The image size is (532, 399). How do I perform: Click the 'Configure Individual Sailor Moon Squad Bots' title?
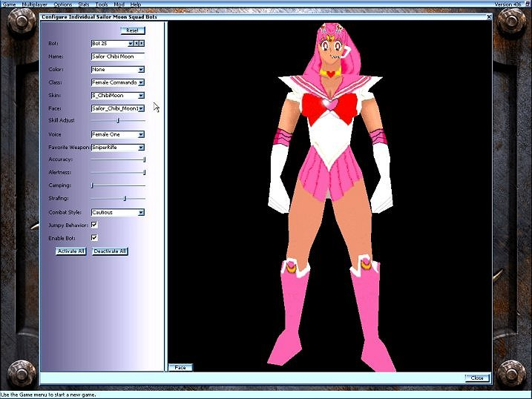pyautogui.click(x=99, y=16)
